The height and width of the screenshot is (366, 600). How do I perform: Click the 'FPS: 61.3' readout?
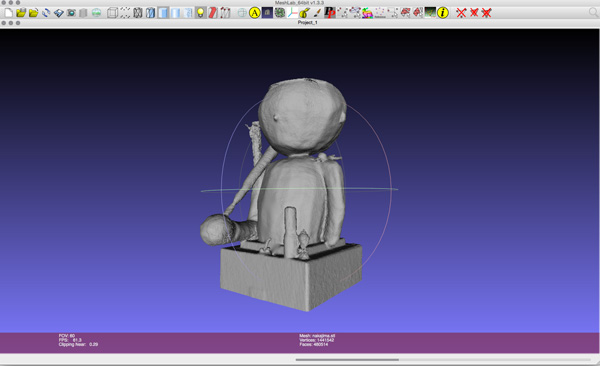[x=70, y=340]
